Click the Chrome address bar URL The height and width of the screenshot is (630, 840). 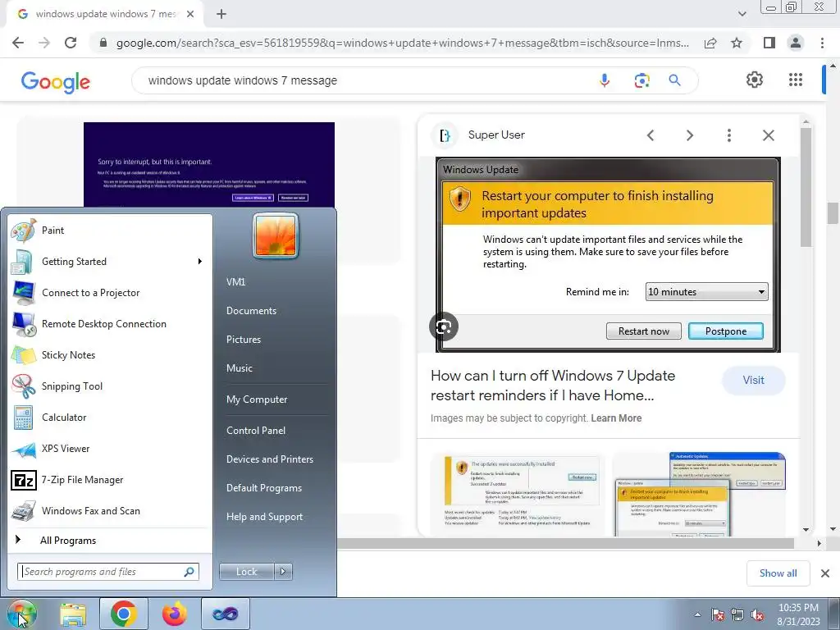pyautogui.click(x=402, y=43)
